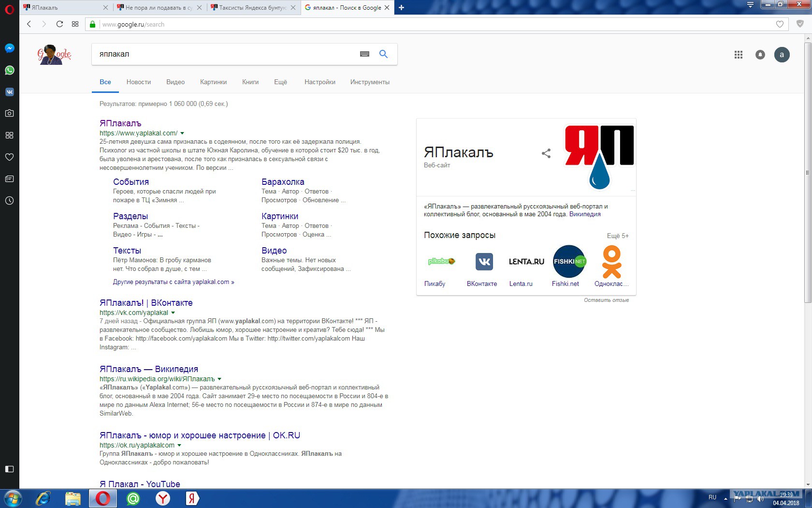Open VK panel in Opera sidebar
The height and width of the screenshot is (508, 812).
click(x=9, y=92)
